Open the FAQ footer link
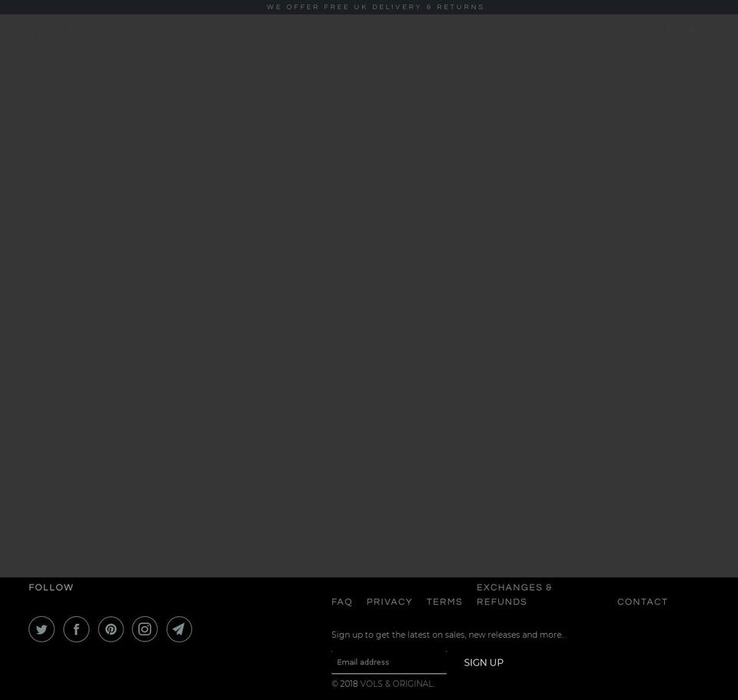This screenshot has height=700, width=738. 341,602
